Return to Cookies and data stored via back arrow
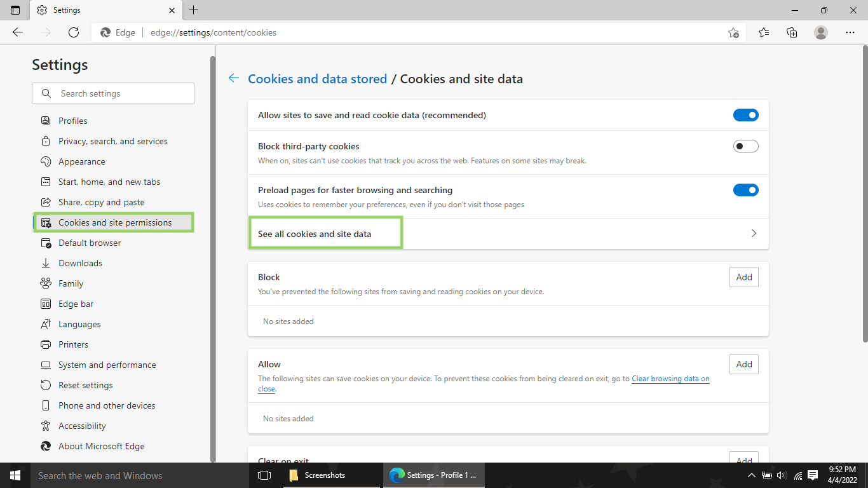This screenshot has width=868, height=488. tap(234, 78)
